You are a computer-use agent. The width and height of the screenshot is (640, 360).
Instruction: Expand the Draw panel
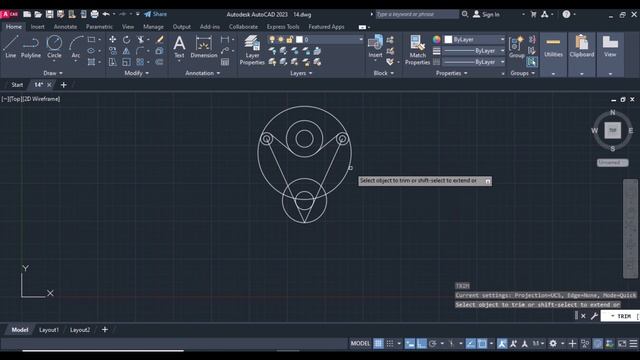pyautogui.click(x=53, y=73)
